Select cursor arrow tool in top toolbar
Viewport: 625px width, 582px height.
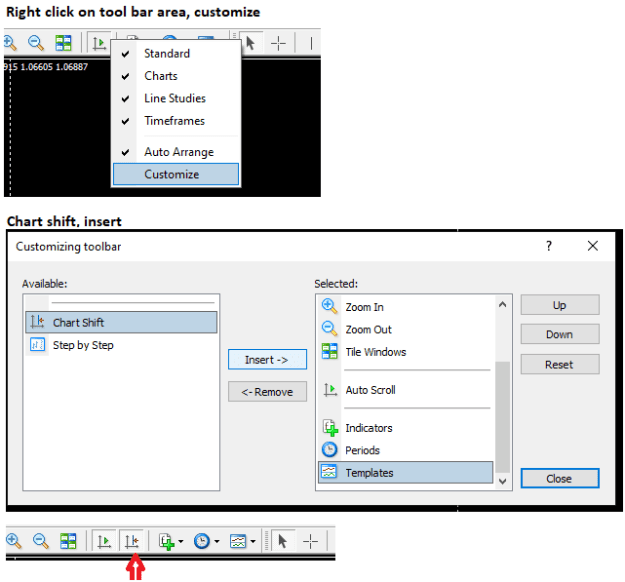click(250, 43)
